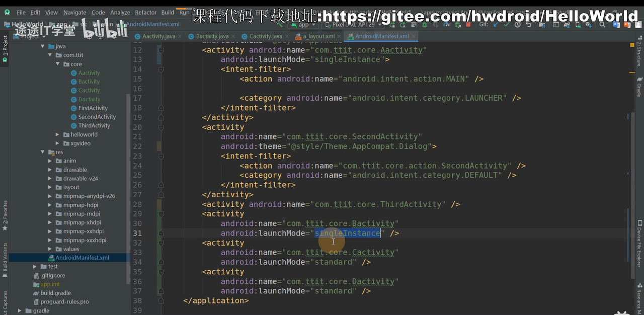Select proguard-rules.pro file
This screenshot has height=315, width=644.
(x=64, y=302)
